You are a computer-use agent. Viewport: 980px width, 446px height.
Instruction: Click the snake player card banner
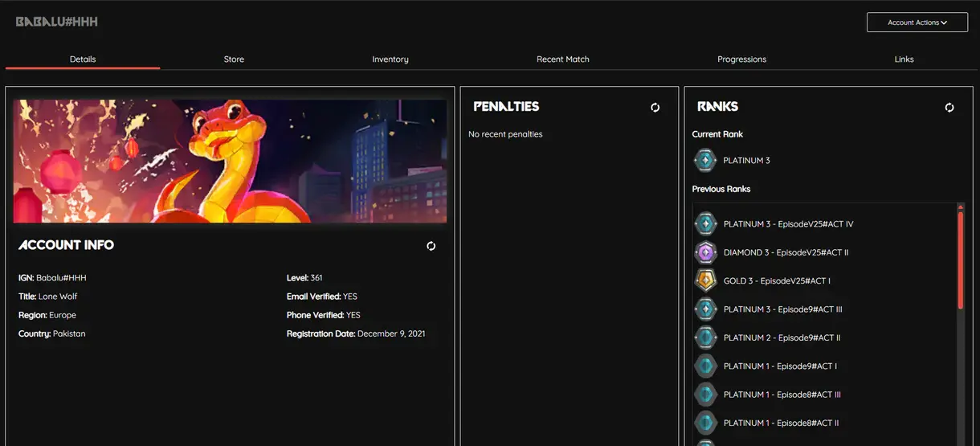pyautogui.click(x=230, y=161)
